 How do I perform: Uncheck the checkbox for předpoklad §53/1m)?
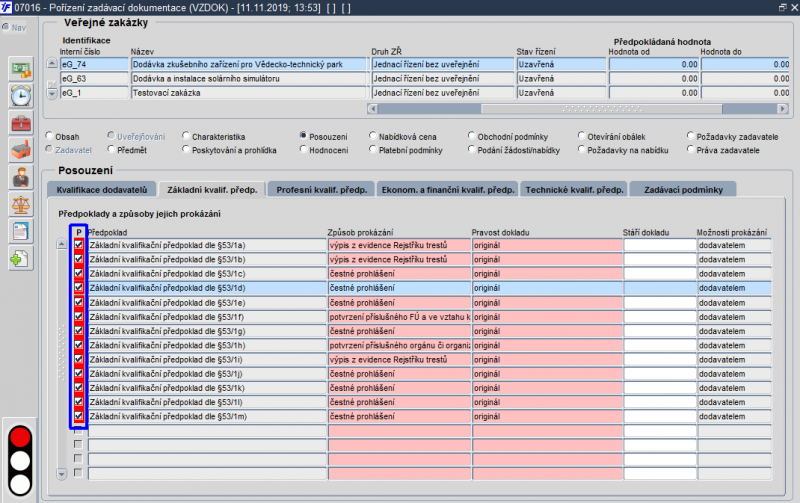[x=79, y=416]
